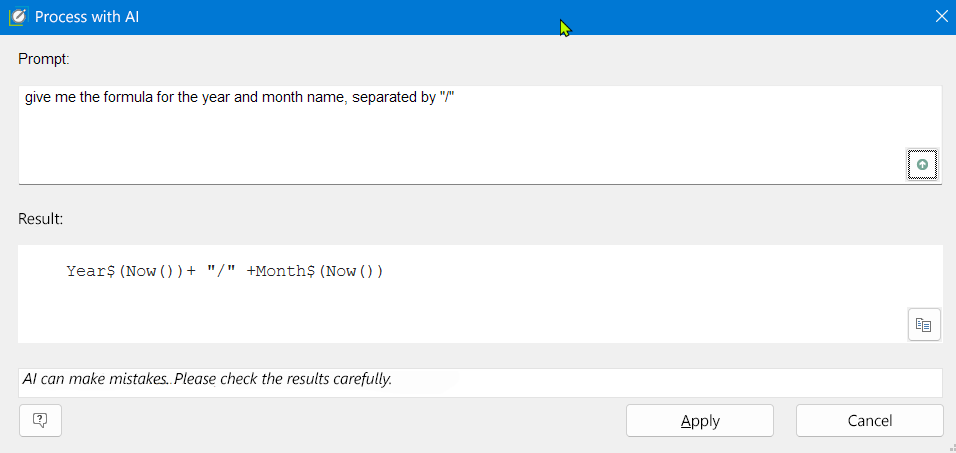The width and height of the screenshot is (956, 453).
Task: Apply the generated formula
Action: (700, 421)
